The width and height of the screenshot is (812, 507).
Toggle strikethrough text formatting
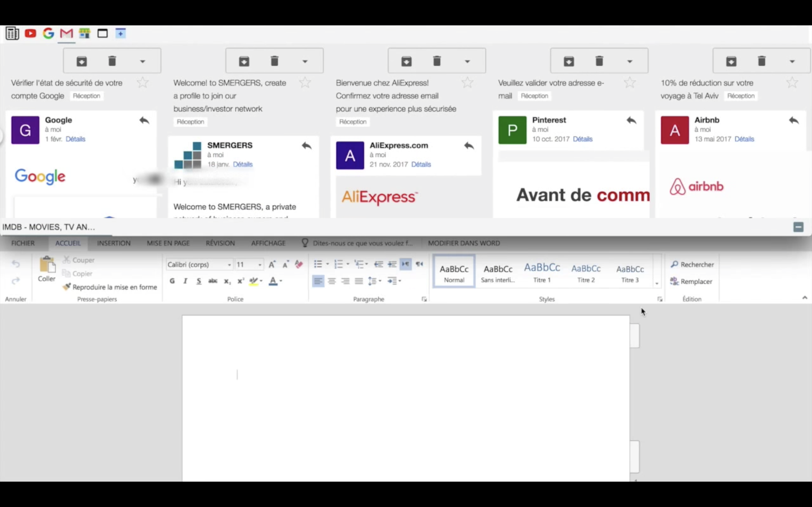tap(213, 281)
